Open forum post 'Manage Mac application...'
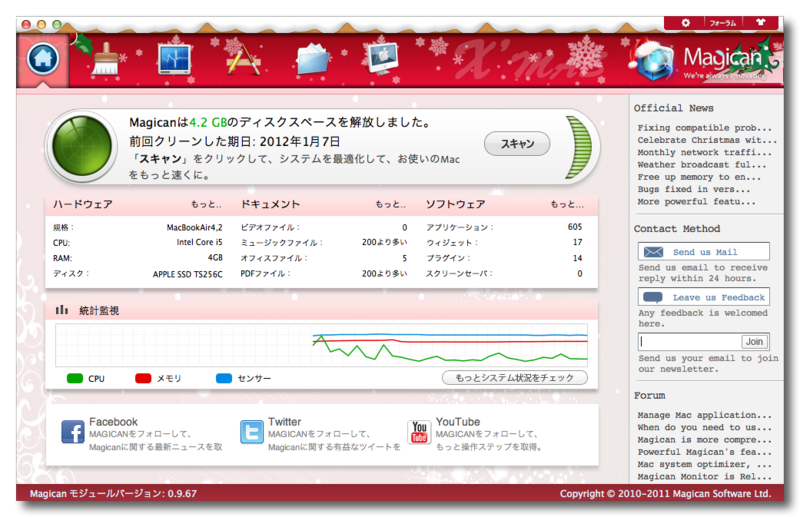The width and height of the screenshot is (800, 517). [705, 415]
